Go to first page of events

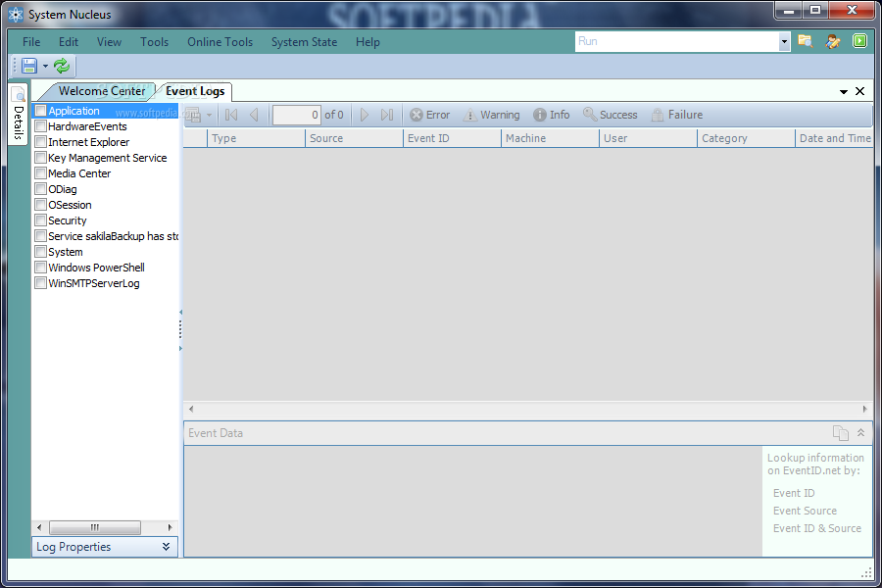tap(231, 115)
